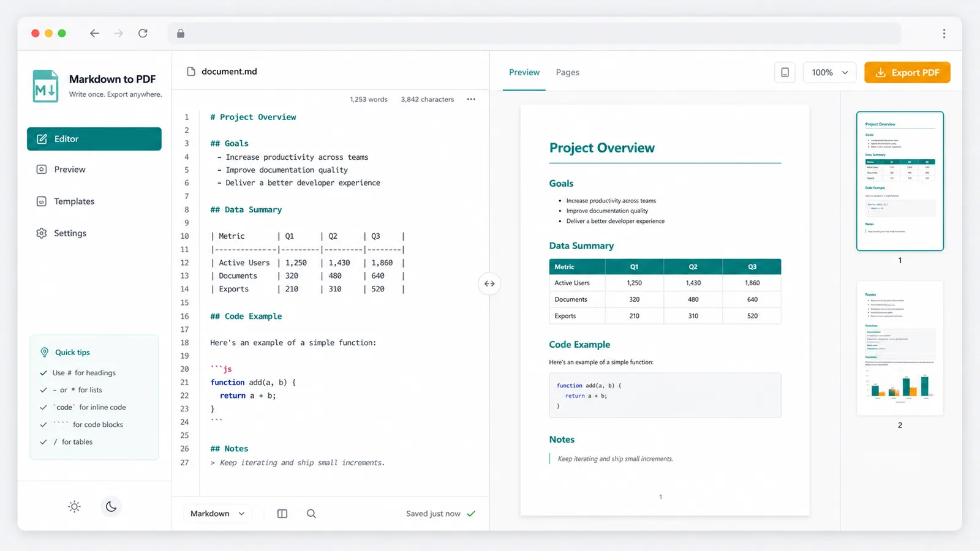Click the '3,842 characters' counter
Image resolution: width=980 pixels, height=551 pixels.
[x=428, y=99]
